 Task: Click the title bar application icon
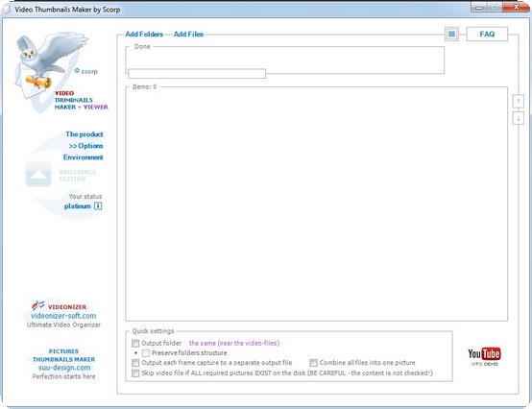(7, 10)
